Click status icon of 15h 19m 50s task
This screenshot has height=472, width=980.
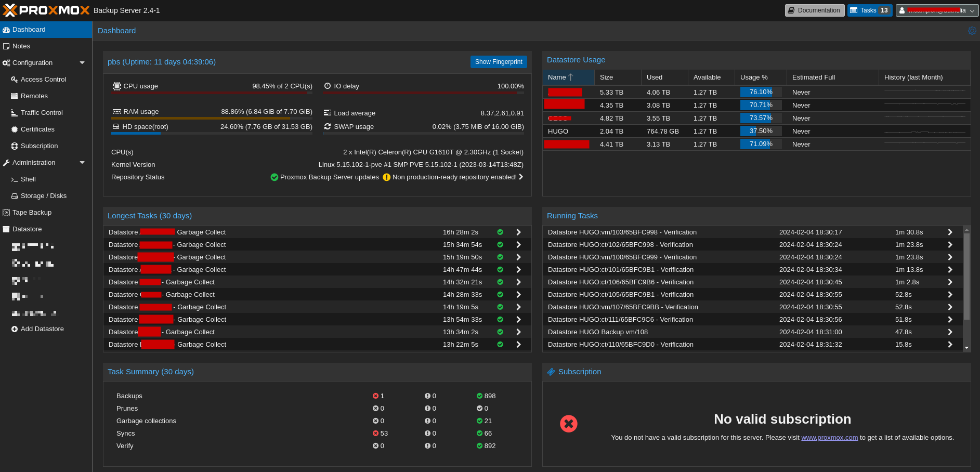[x=500, y=257]
